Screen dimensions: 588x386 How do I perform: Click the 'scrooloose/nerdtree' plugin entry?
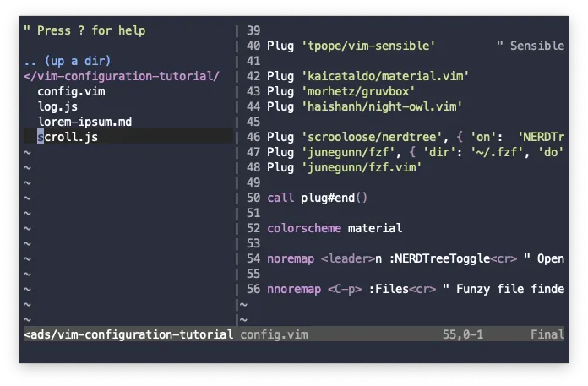[x=372, y=137]
